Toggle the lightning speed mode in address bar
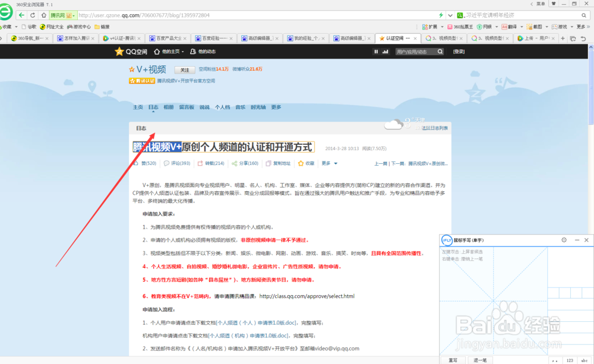 click(441, 15)
